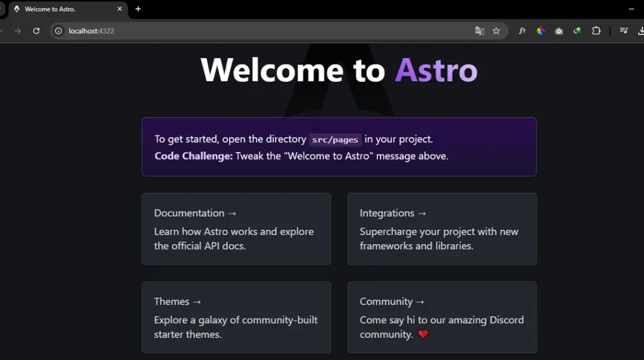Open the media controls playlist icon
This screenshot has height=360, width=644.
coord(623,31)
